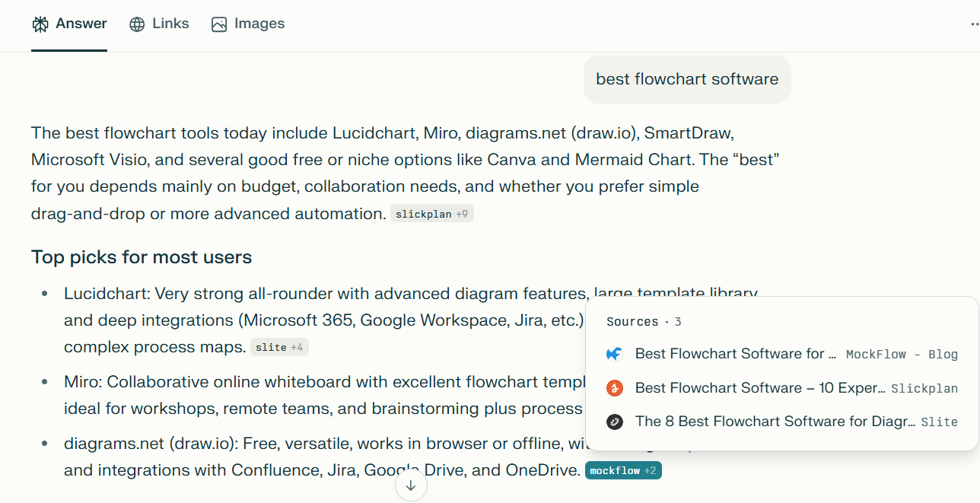Click the 'Top picks for most users' heading

tap(142, 257)
